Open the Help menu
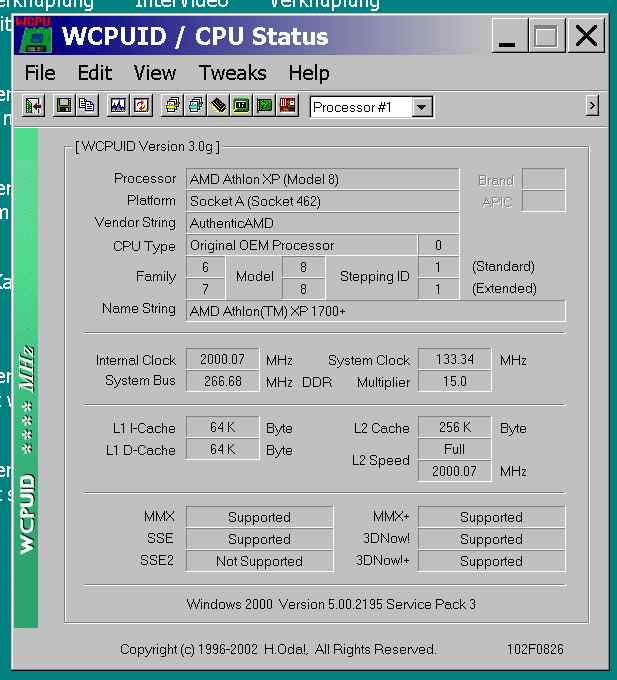The height and width of the screenshot is (680, 617). [x=309, y=73]
